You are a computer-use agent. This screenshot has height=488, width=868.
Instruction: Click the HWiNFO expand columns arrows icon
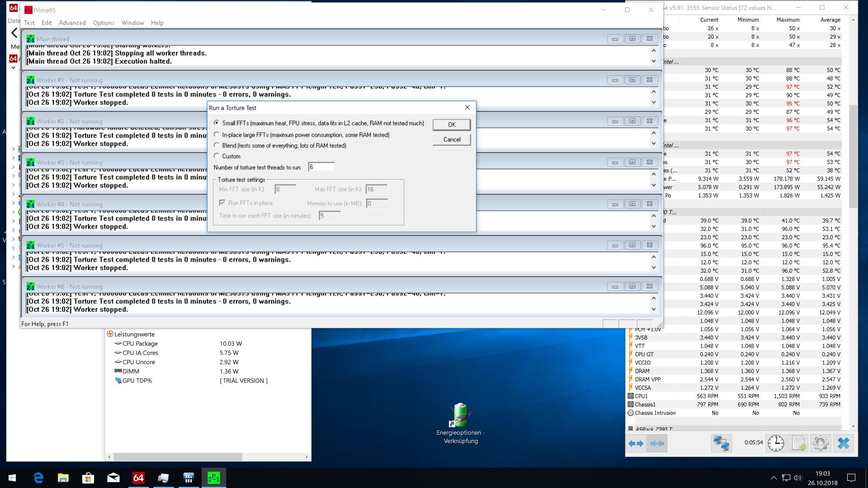(636, 444)
